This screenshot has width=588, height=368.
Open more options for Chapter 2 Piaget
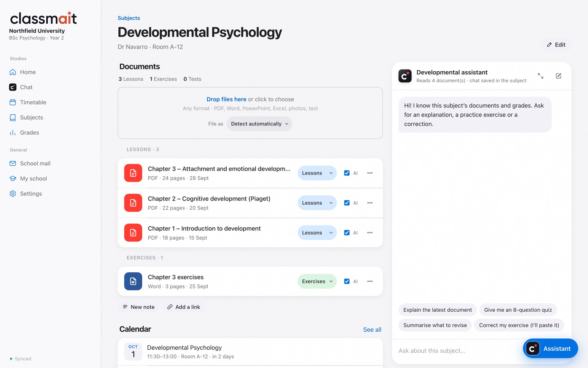pyautogui.click(x=370, y=203)
